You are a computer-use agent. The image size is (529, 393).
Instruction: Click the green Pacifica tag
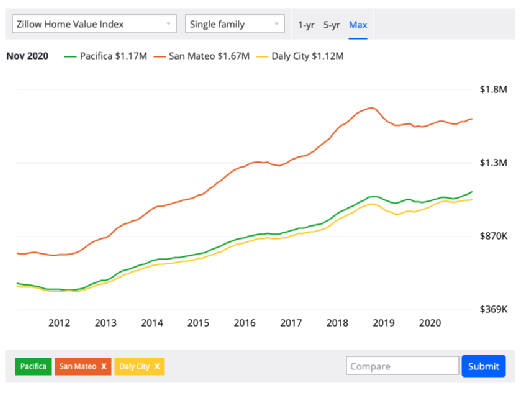33,367
